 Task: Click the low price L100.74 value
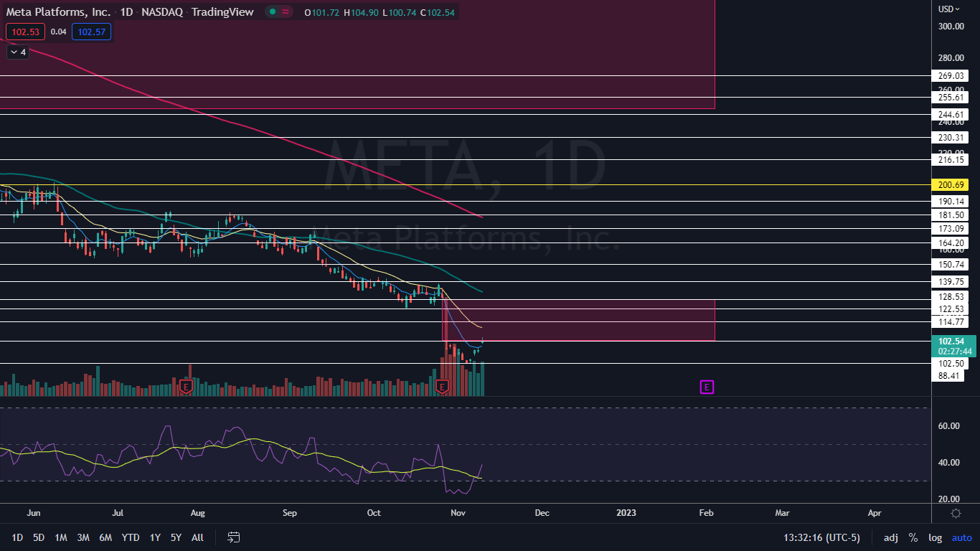tap(399, 12)
